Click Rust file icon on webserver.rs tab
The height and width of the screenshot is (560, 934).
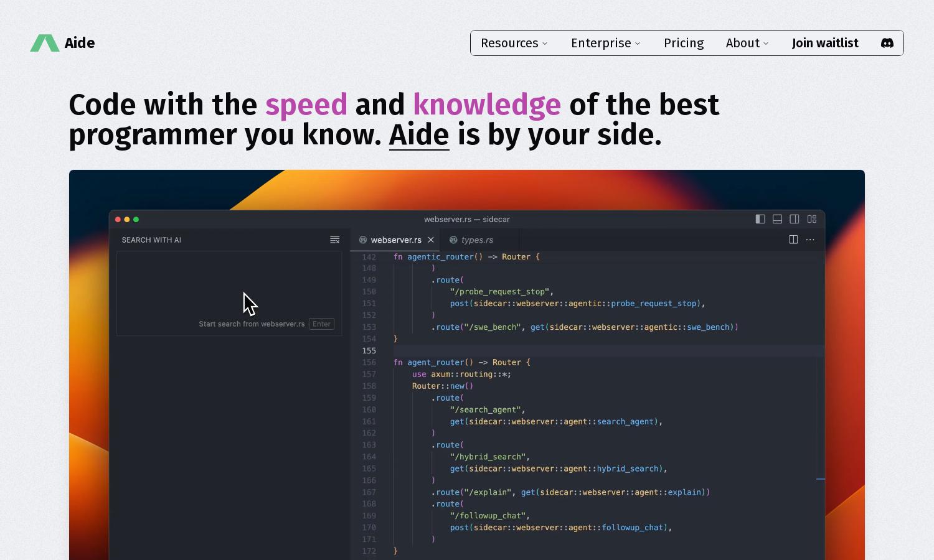363,240
